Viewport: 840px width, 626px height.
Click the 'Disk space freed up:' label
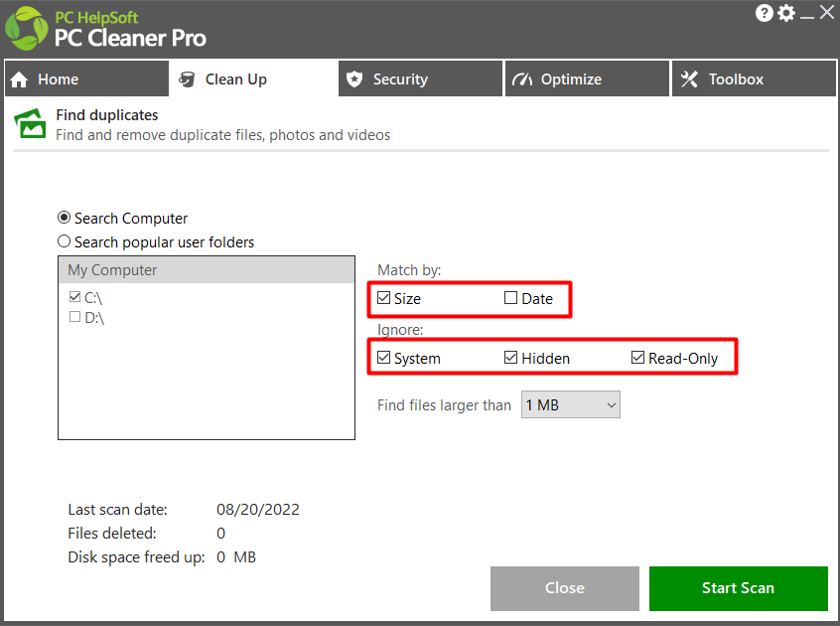coord(136,557)
